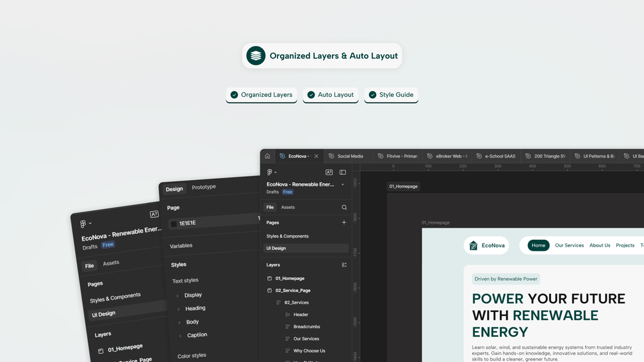
Task: Click the Figma logo in tilted left panel
Action: [x=83, y=224]
